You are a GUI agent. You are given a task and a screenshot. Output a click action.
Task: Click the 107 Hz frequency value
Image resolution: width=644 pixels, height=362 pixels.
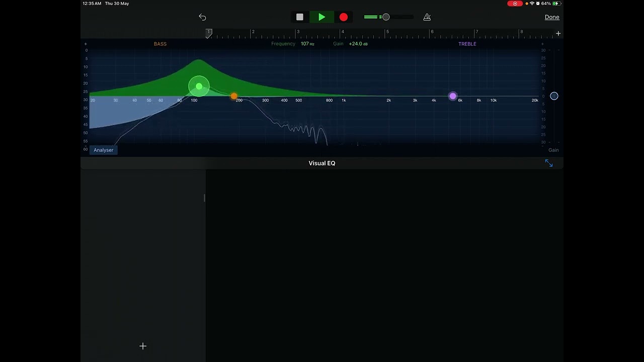pyautogui.click(x=307, y=44)
